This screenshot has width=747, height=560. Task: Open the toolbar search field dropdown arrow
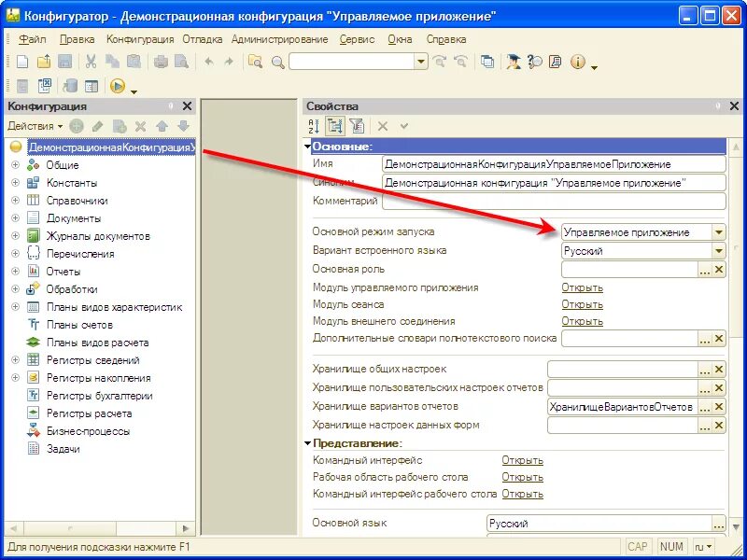421,62
